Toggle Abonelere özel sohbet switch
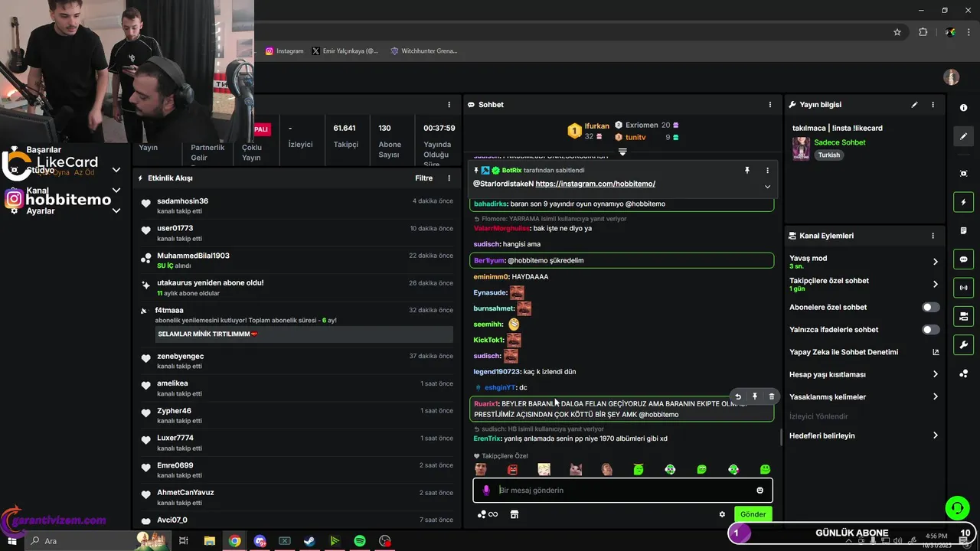980x551 pixels. tap(930, 307)
